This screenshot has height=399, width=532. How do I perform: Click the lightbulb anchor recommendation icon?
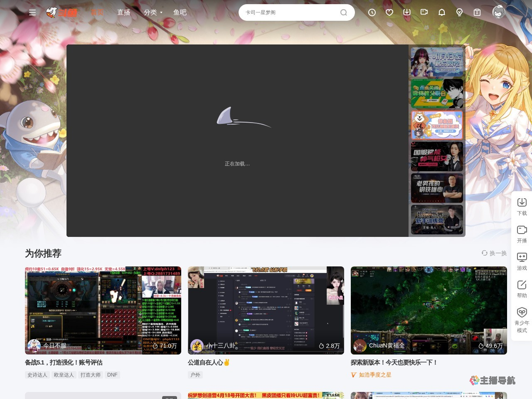coord(459,12)
